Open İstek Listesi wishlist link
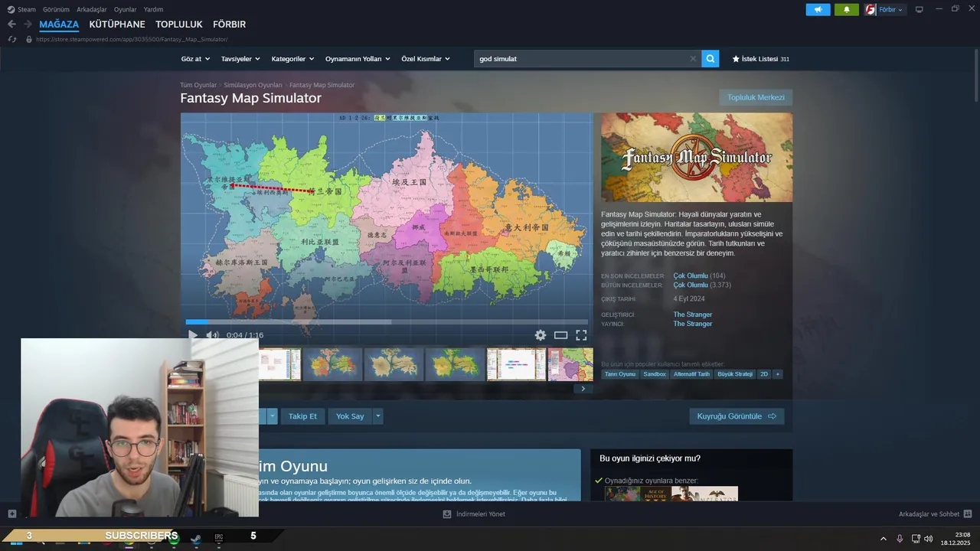This screenshot has width=980, height=551. [x=760, y=59]
